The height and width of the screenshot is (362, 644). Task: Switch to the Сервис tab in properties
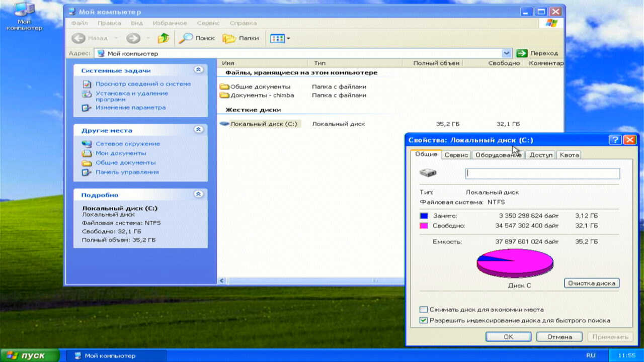(457, 155)
